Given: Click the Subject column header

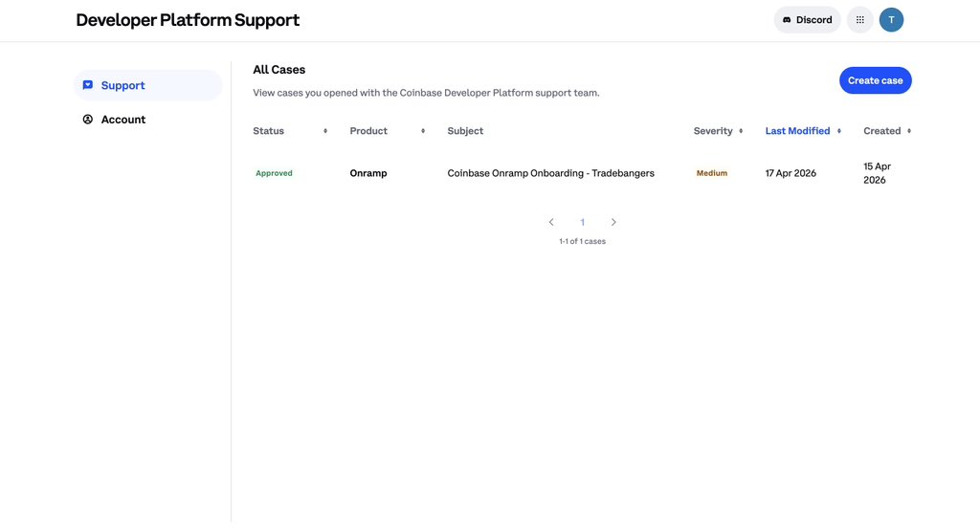Looking at the screenshot, I should [465, 131].
